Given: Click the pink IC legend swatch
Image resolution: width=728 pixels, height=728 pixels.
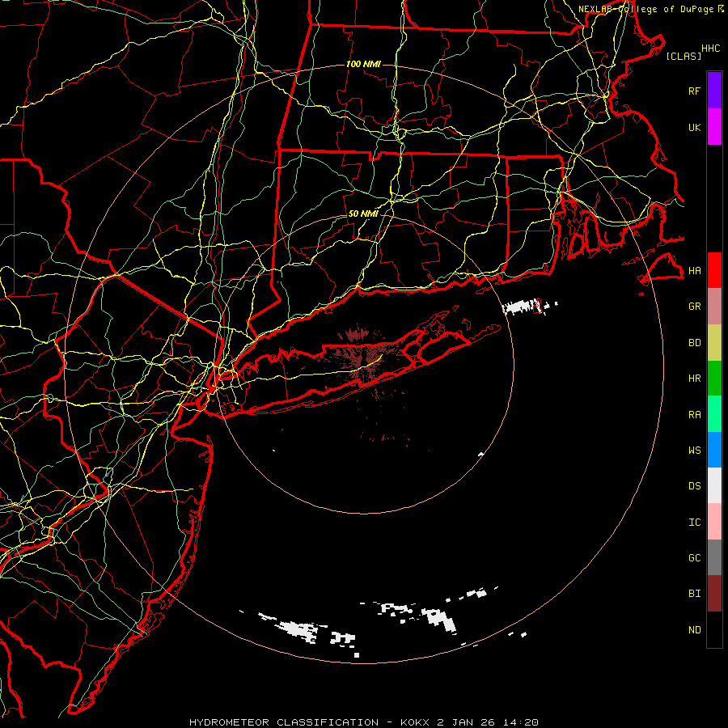Looking at the screenshot, I should [x=714, y=522].
